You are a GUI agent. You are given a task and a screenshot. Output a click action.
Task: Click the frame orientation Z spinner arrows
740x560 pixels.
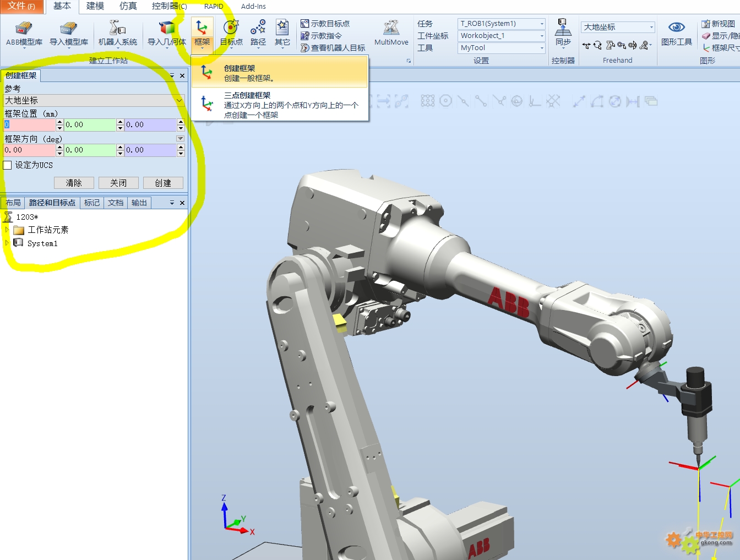coord(181,150)
